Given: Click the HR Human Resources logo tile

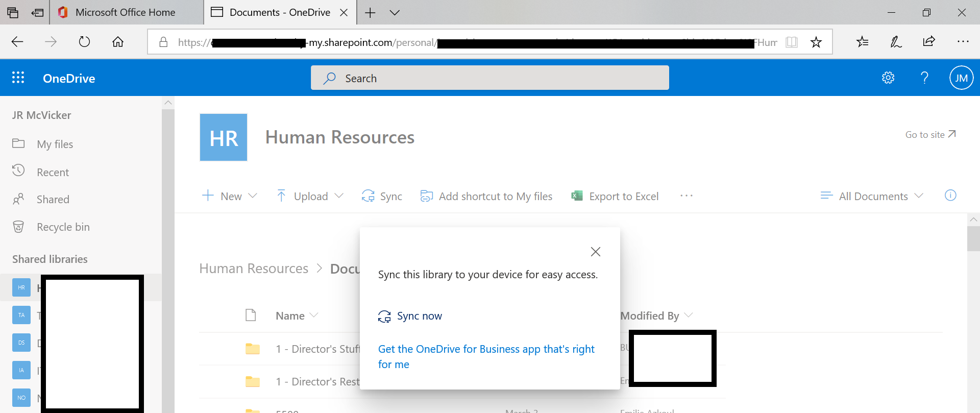Looking at the screenshot, I should (224, 137).
